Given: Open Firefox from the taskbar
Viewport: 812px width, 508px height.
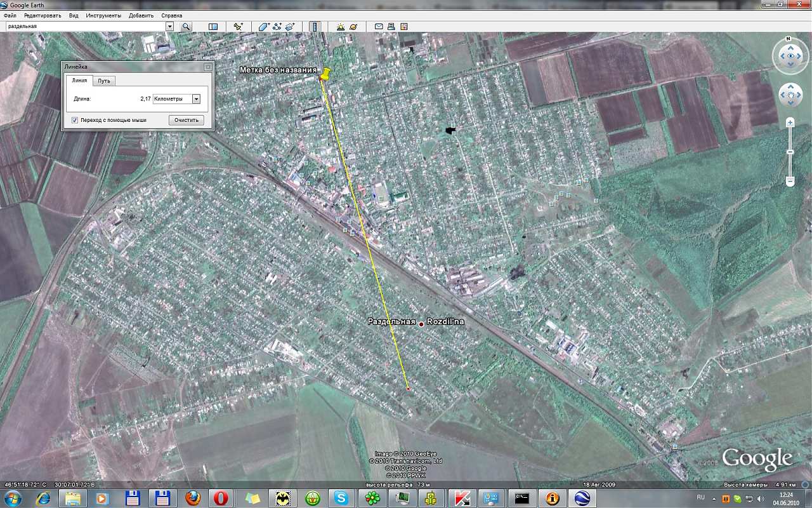Looking at the screenshot, I should pyautogui.click(x=192, y=498).
